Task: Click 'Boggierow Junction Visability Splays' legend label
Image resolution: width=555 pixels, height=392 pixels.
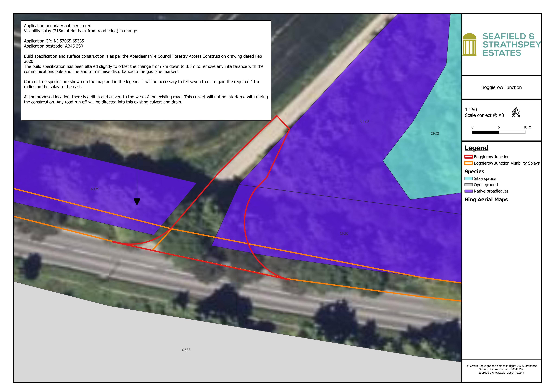Action: tap(507, 163)
